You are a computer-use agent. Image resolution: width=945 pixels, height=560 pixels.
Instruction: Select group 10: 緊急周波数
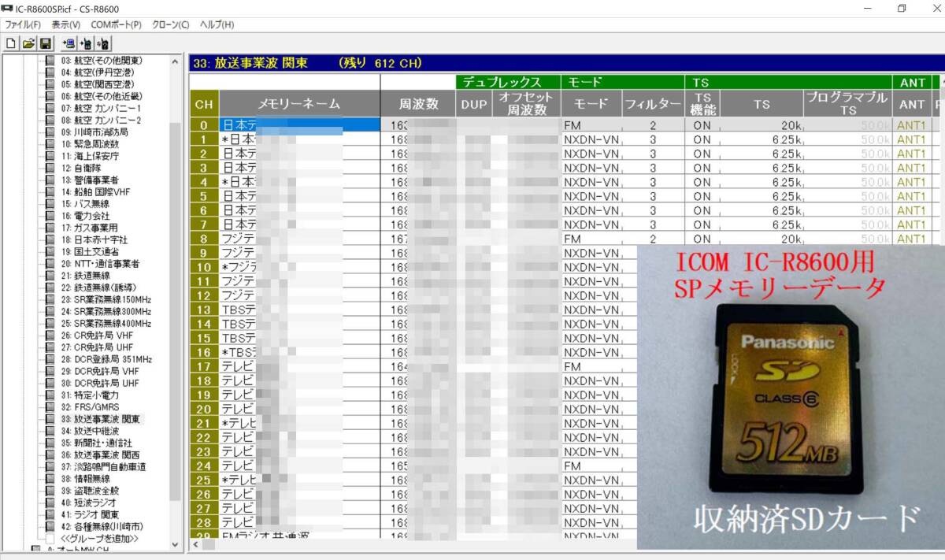point(91,144)
